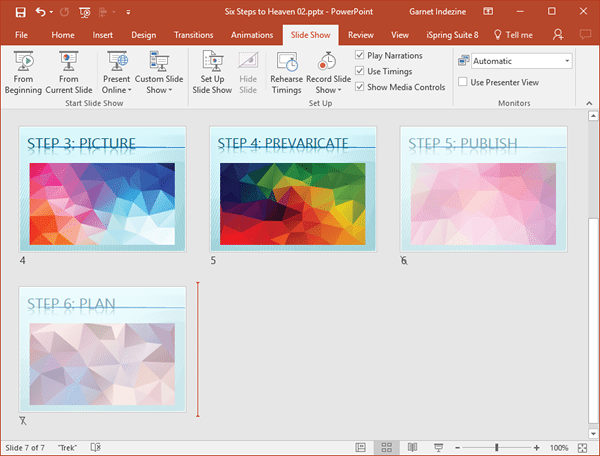
Task: Toggle the Play Narrations checkbox
Action: click(x=361, y=55)
